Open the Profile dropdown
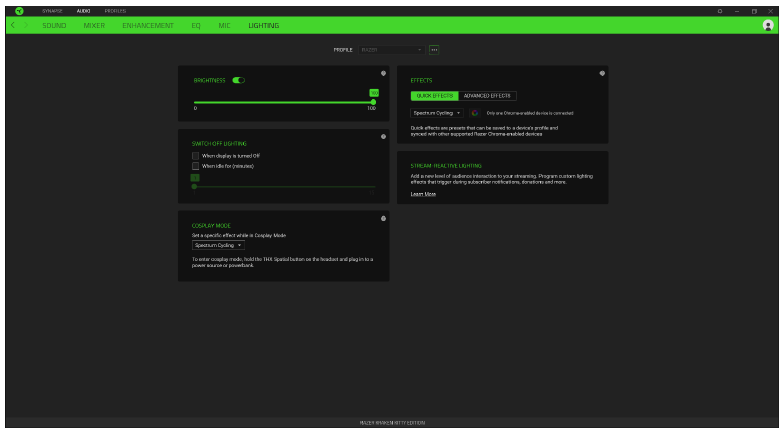Screen dimensions: 783x432 pyautogui.click(x=391, y=50)
